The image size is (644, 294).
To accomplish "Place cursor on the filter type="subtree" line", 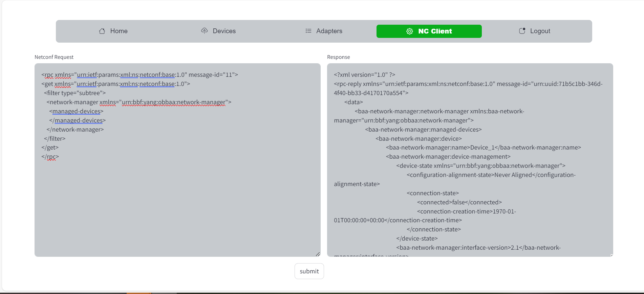I will (75, 93).
